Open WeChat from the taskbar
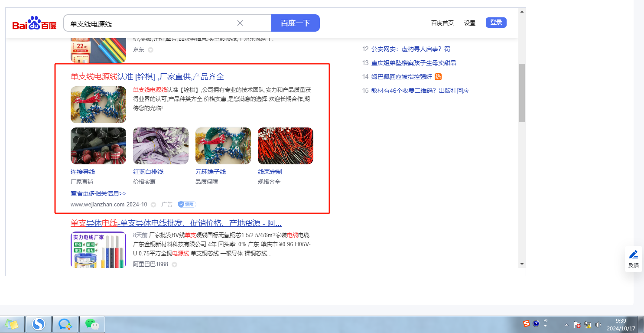This screenshot has height=333, width=644. (x=92, y=324)
